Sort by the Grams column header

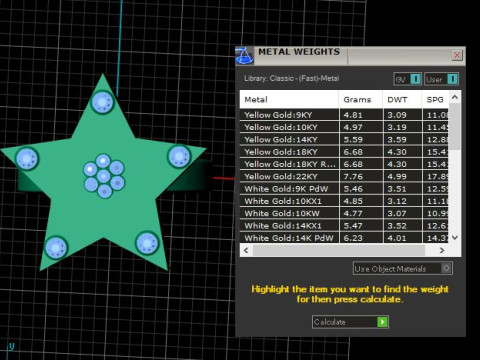[361, 99]
